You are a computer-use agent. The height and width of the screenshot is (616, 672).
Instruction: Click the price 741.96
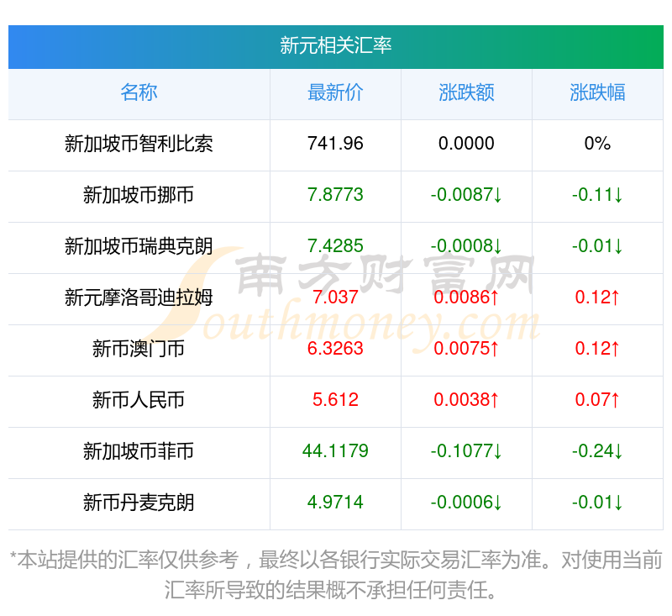[335, 144]
